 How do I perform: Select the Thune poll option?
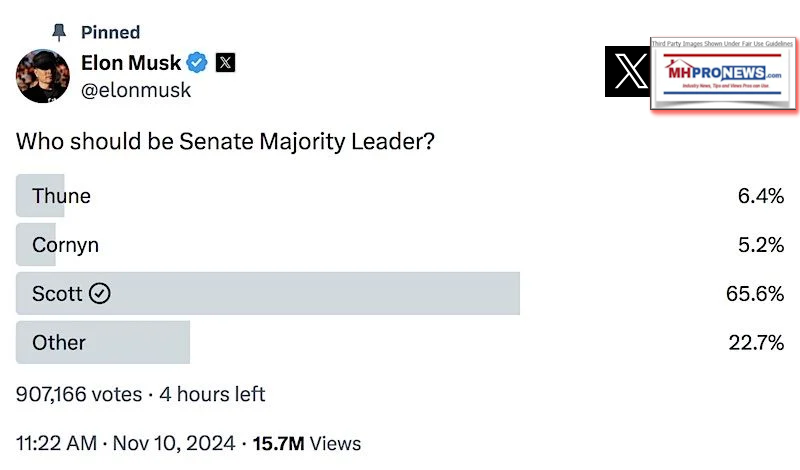click(61, 196)
